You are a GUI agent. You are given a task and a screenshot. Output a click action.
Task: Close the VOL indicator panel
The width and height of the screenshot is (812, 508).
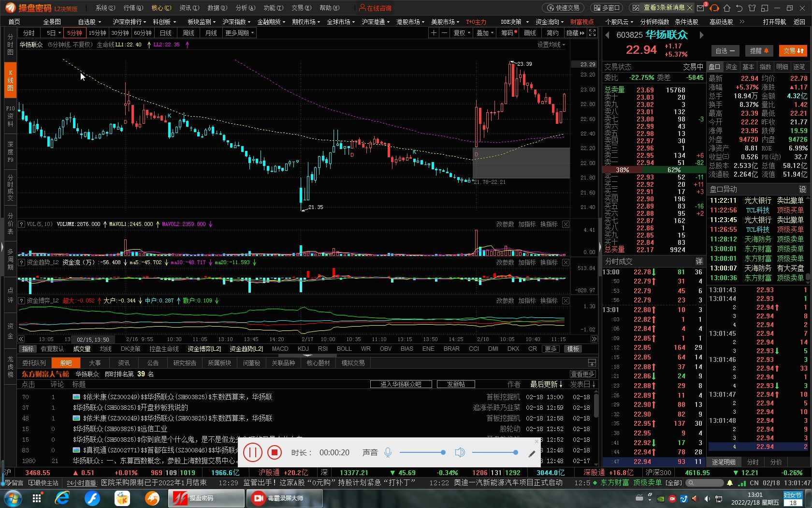pyautogui.click(x=565, y=224)
